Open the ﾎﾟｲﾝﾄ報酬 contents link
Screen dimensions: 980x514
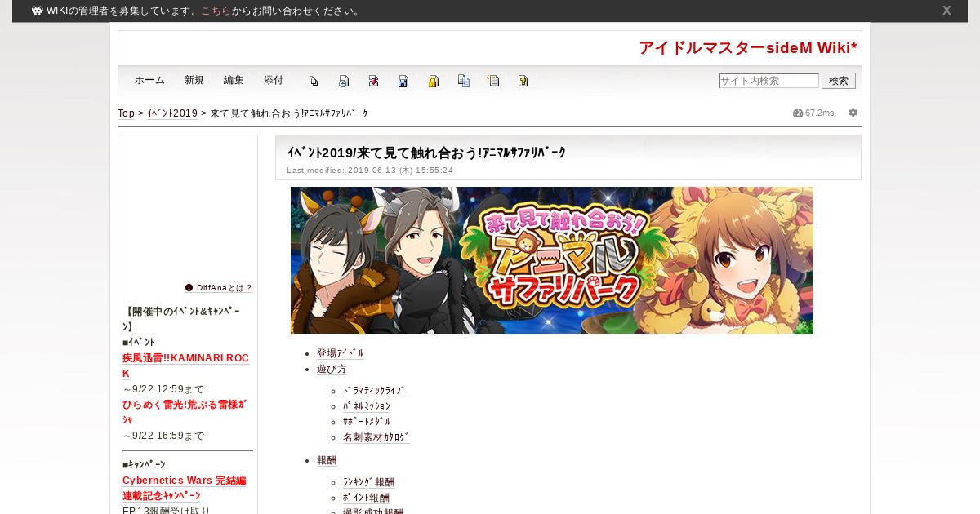coord(366,498)
